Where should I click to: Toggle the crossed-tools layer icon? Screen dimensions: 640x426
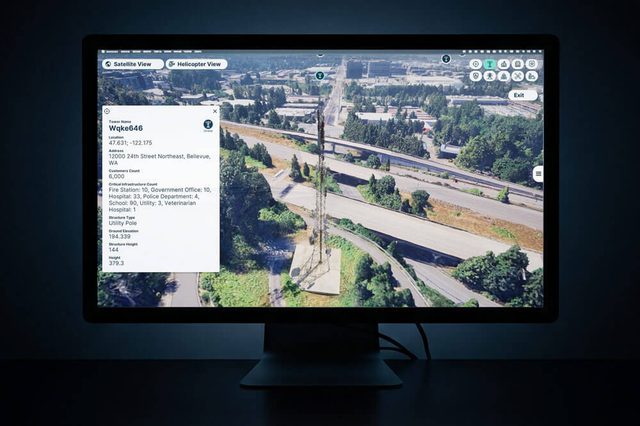pyautogui.click(x=518, y=76)
